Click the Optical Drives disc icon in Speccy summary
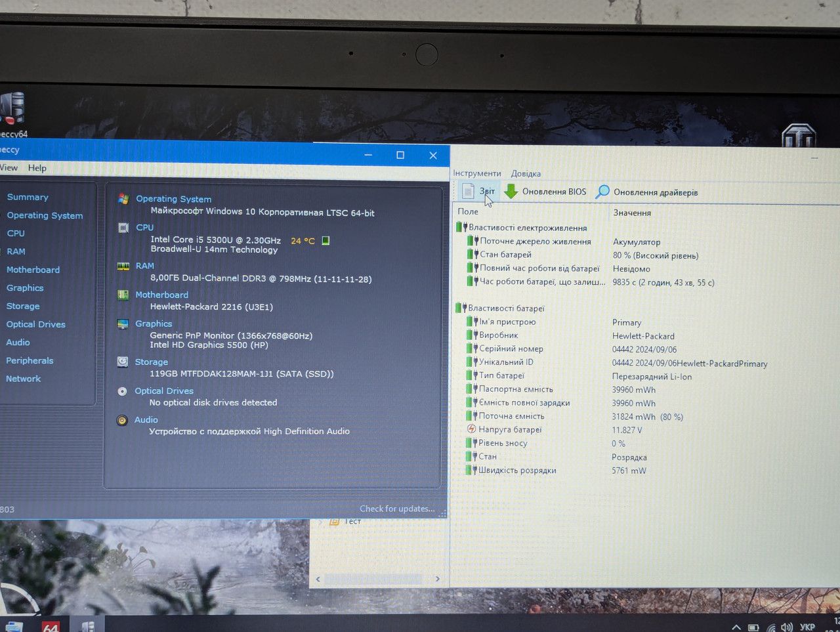The height and width of the screenshot is (632, 840). (x=122, y=391)
